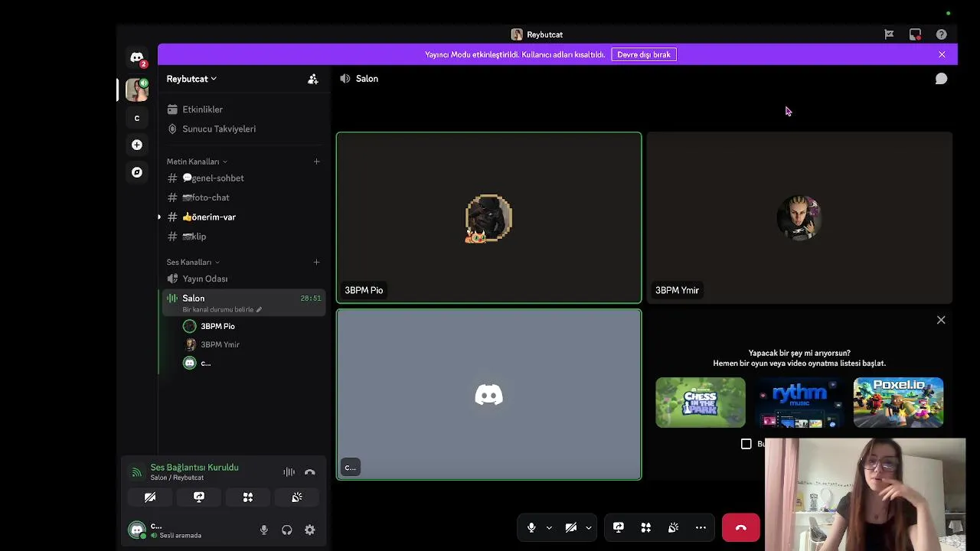The width and height of the screenshot is (980, 551).
Task: Show the chat bubble icon for Salon
Action: [x=941, y=79]
